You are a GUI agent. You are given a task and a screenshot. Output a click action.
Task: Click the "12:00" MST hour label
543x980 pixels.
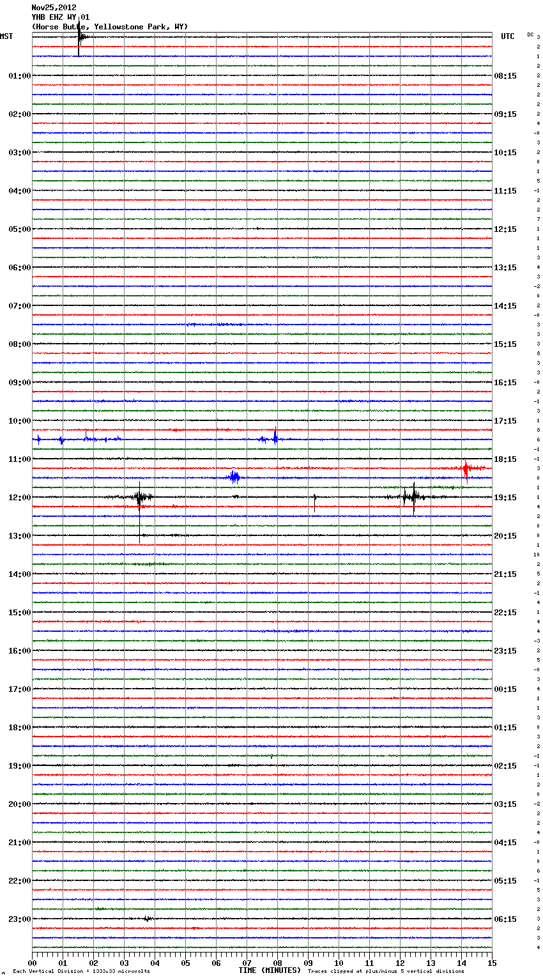20,498
